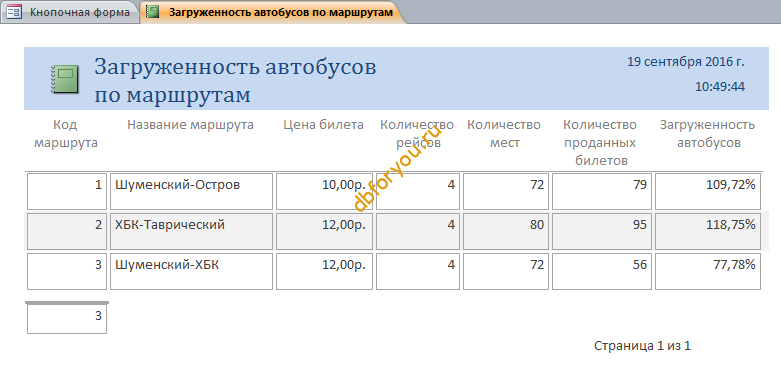Image resolution: width=781 pixels, height=369 pixels.
Task: Click the Цена билета column header
Action: click(x=324, y=125)
